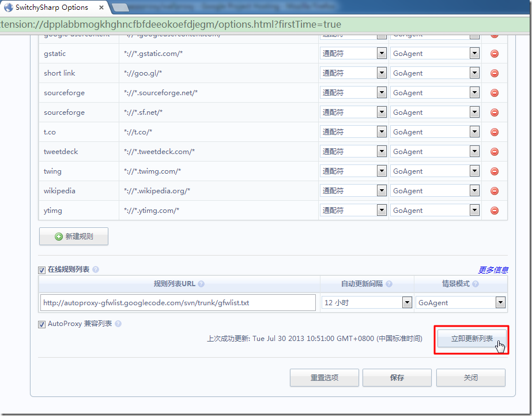Click the *://*.twimg.com/* pattern cell

pyautogui.click(x=218, y=171)
